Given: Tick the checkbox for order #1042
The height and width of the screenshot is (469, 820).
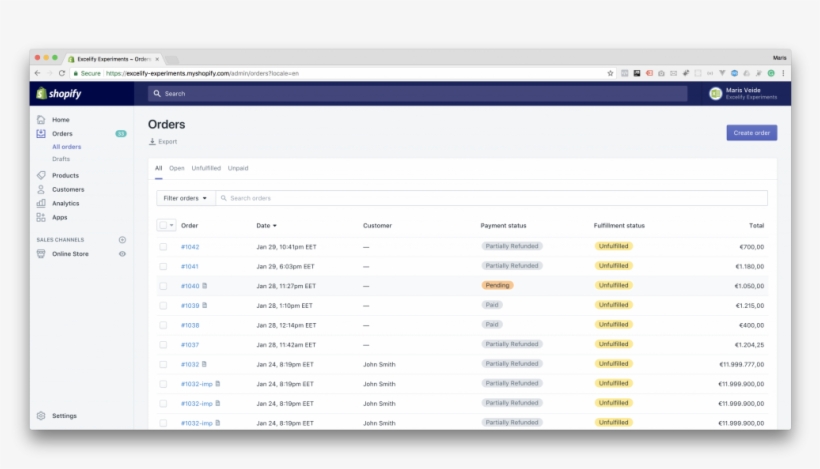Looking at the screenshot, I should coord(163,246).
